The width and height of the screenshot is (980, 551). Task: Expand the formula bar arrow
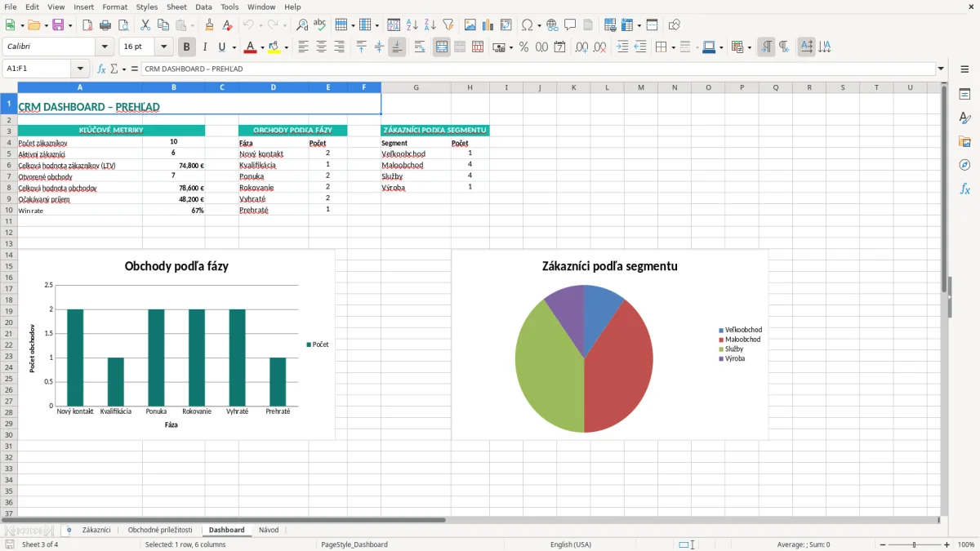942,69
